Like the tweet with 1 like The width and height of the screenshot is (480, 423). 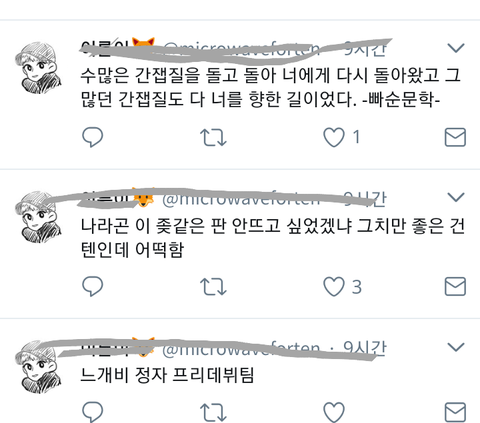(x=334, y=137)
